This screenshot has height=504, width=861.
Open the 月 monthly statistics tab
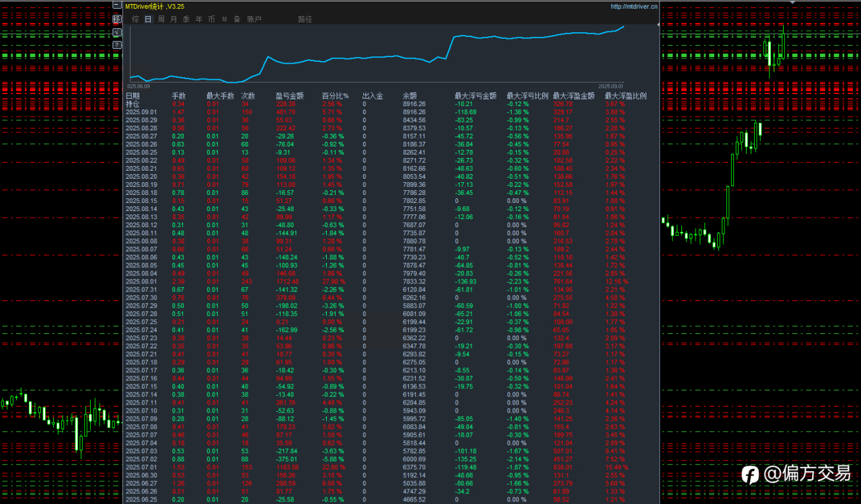pyautogui.click(x=174, y=19)
